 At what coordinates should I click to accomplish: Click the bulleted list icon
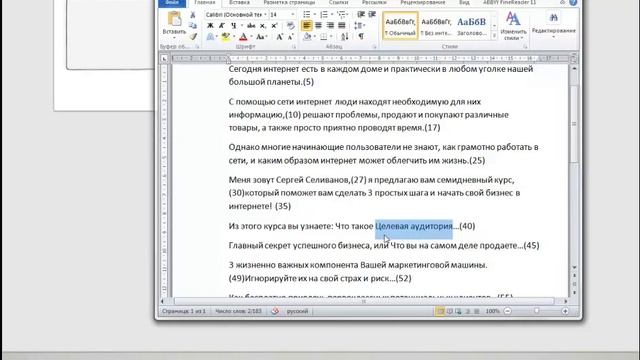click(x=307, y=15)
